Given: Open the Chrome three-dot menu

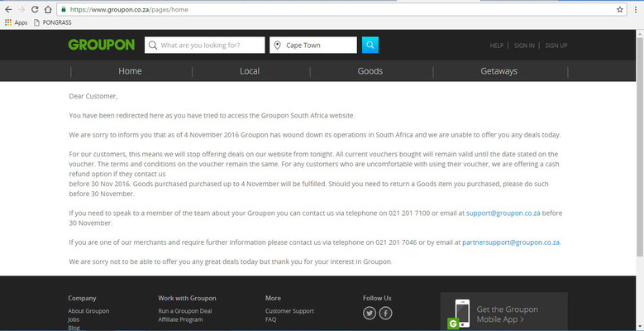Looking at the screenshot, I should click(635, 9).
